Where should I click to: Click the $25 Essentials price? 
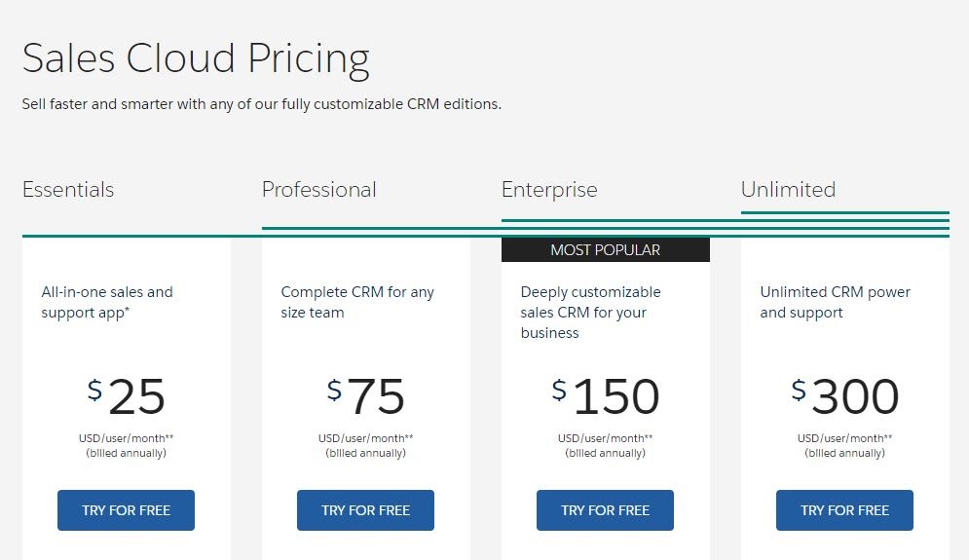[x=127, y=396]
